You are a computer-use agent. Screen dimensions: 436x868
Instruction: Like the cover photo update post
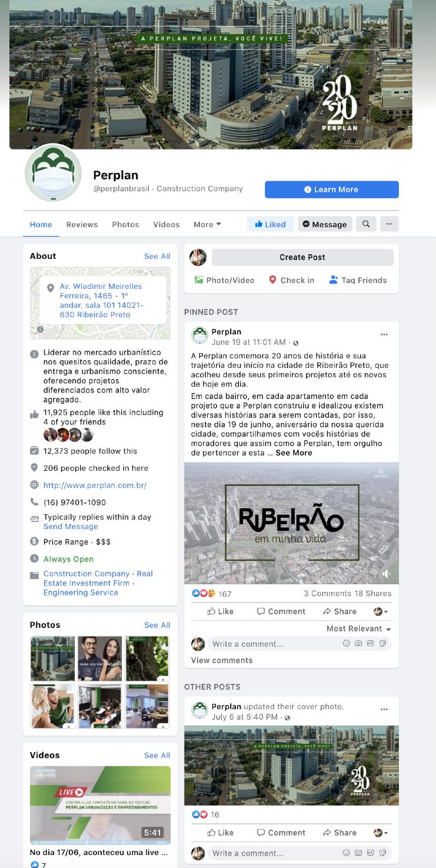click(221, 833)
